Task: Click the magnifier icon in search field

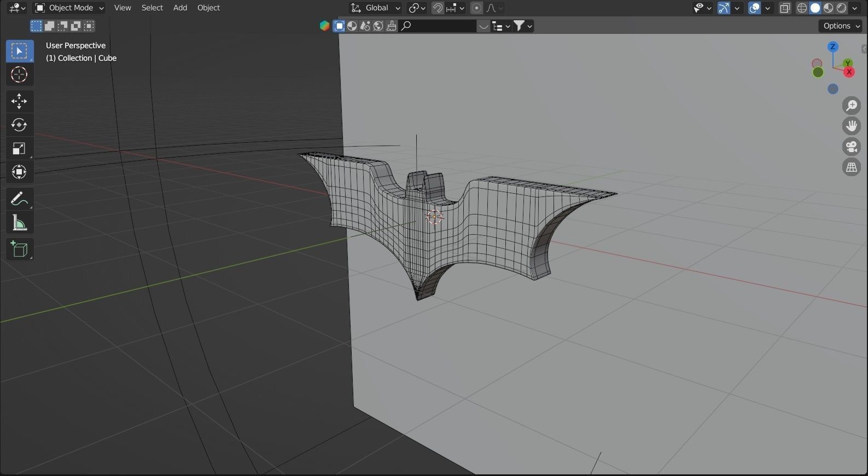Action: pyautogui.click(x=406, y=26)
